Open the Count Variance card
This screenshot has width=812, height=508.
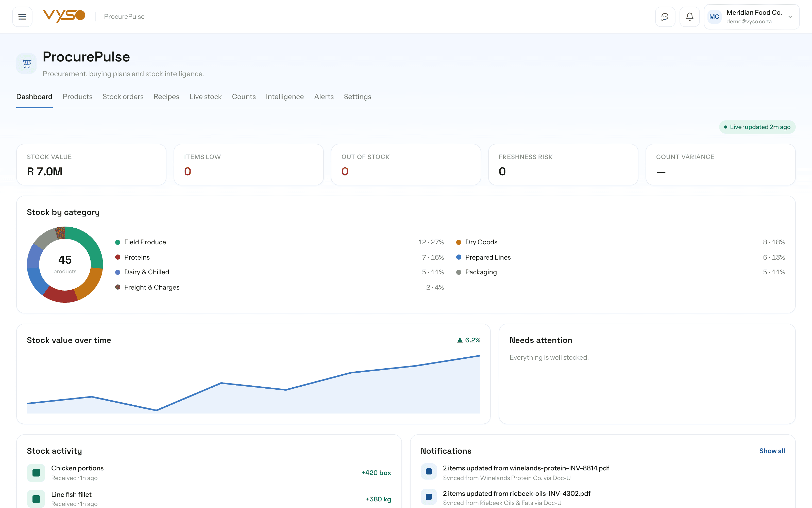[720, 165]
